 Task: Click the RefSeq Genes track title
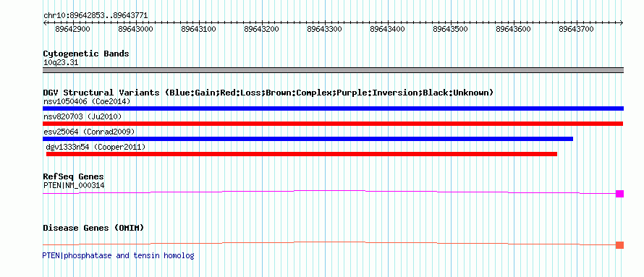click(x=74, y=177)
